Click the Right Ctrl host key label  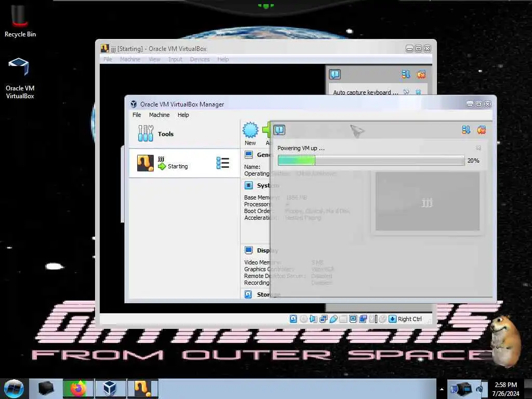pos(409,319)
